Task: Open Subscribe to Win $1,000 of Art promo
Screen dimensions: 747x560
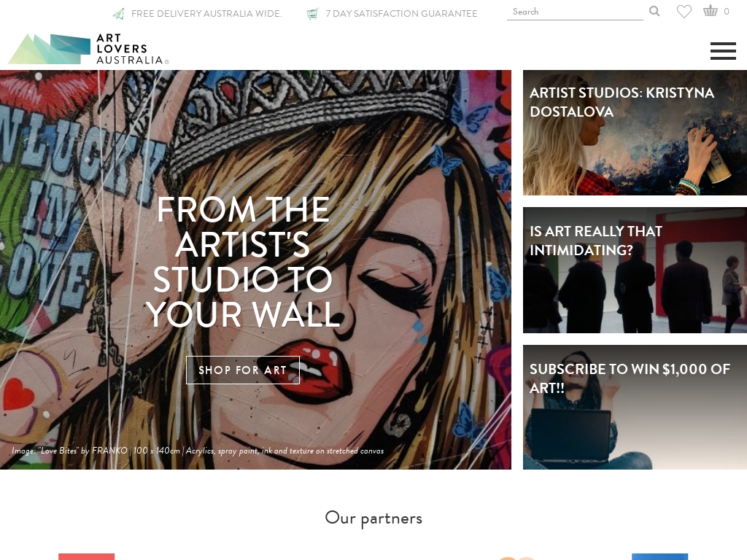Action: [635, 407]
